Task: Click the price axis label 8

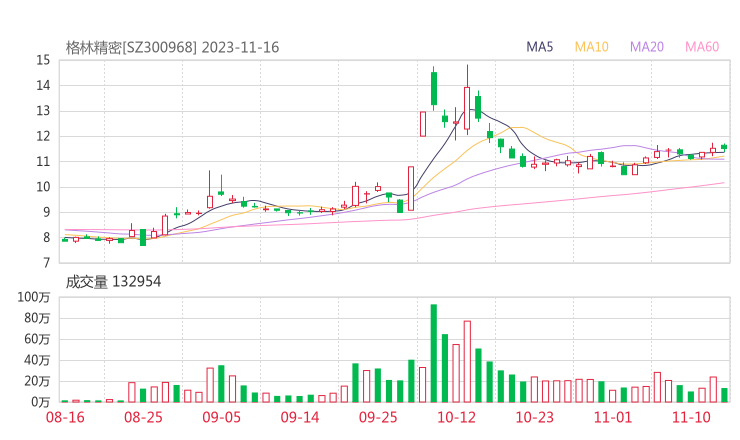Action: point(46,237)
